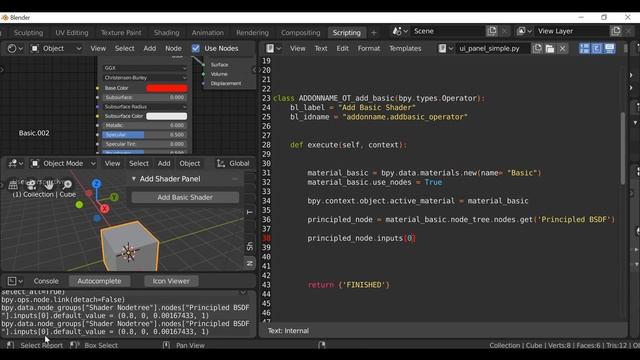Screen dimensions: 640x360
Task: Click the Subsurface Color white swatch
Action: pos(167,116)
